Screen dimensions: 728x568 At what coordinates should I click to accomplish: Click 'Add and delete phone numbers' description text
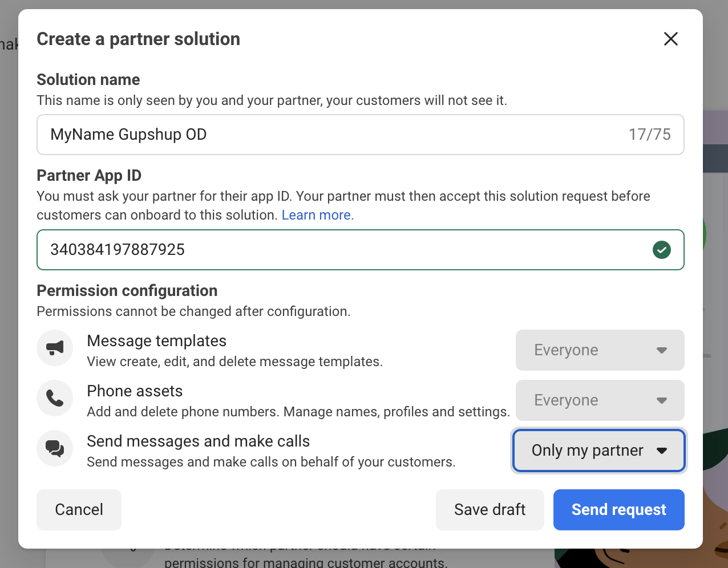(x=298, y=412)
